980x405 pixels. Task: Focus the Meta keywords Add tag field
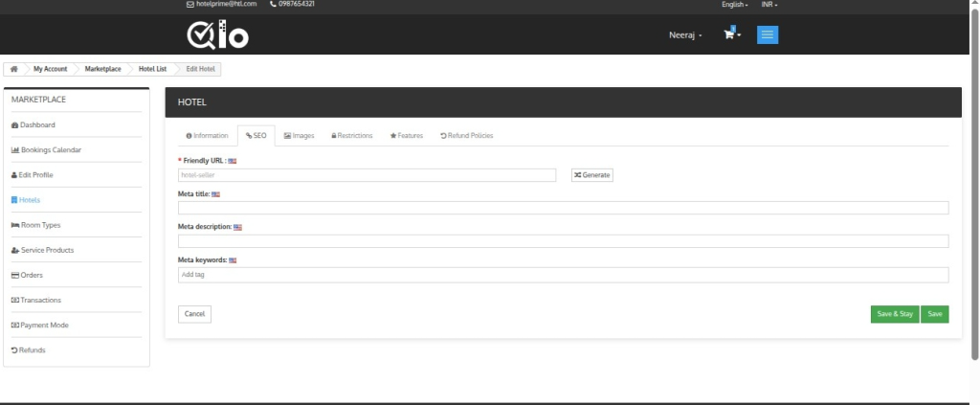coord(563,275)
